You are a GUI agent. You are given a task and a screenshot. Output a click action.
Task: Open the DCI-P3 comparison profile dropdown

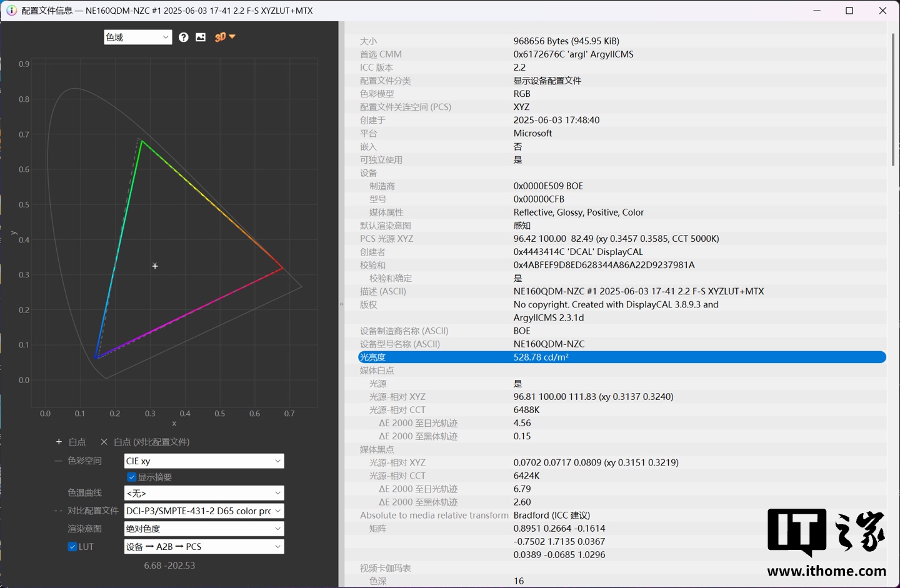[204, 511]
